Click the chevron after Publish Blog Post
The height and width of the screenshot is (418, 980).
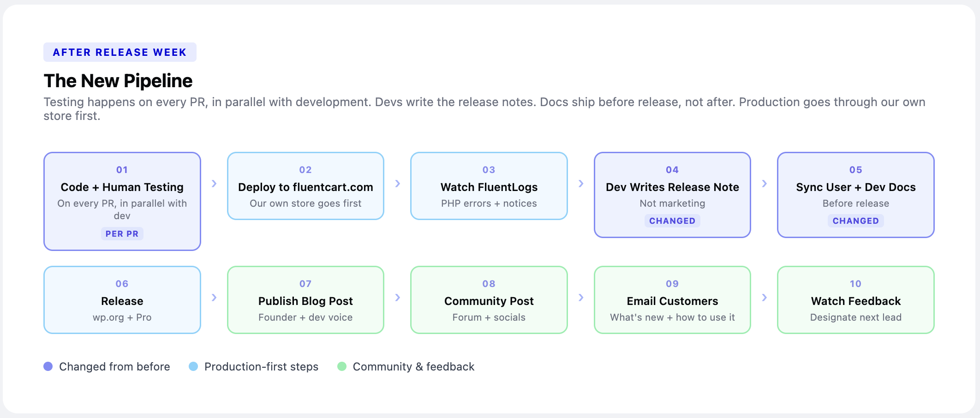point(398,298)
